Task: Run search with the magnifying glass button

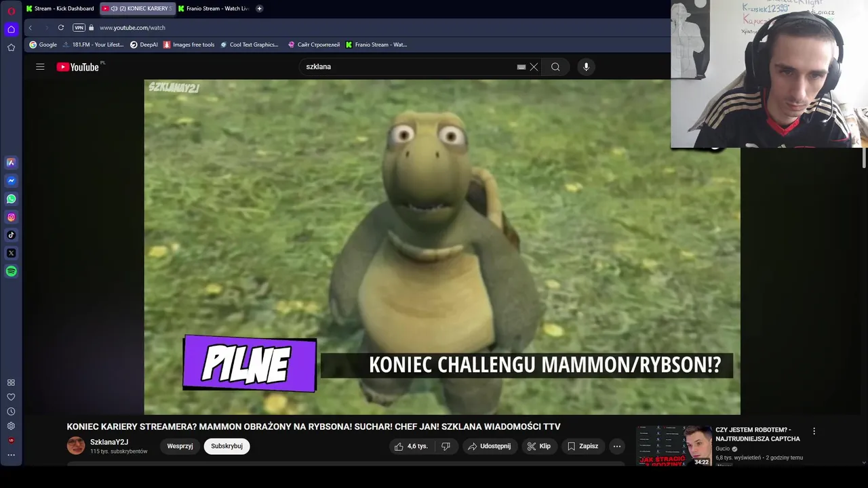Action: click(x=555, y=66)
